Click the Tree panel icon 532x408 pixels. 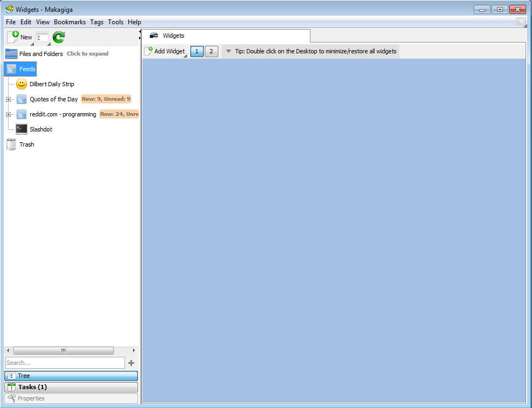(11, 376)
